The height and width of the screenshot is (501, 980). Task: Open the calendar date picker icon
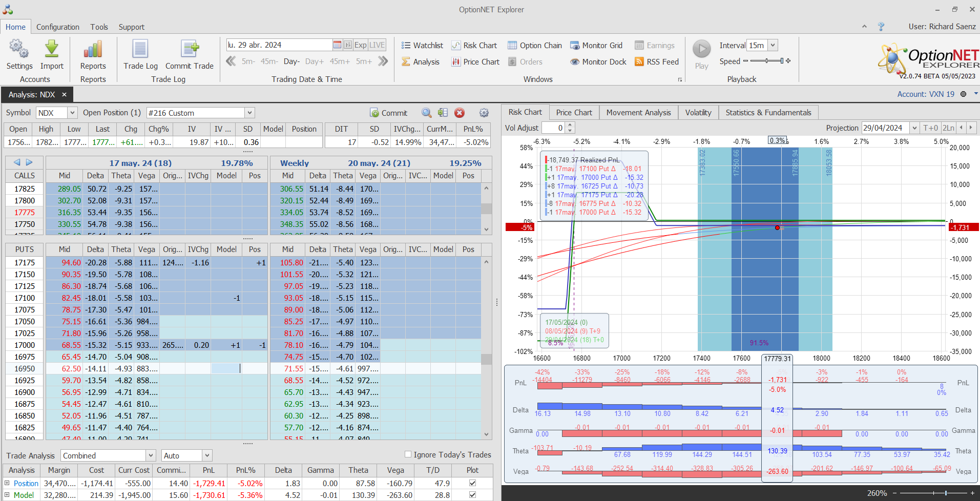coord(337,45)
